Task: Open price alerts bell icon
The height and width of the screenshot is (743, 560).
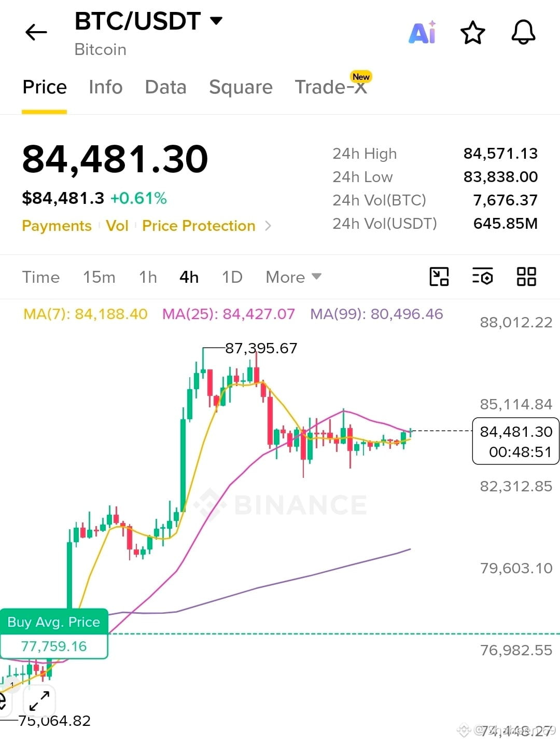Action: click(523, 33)
